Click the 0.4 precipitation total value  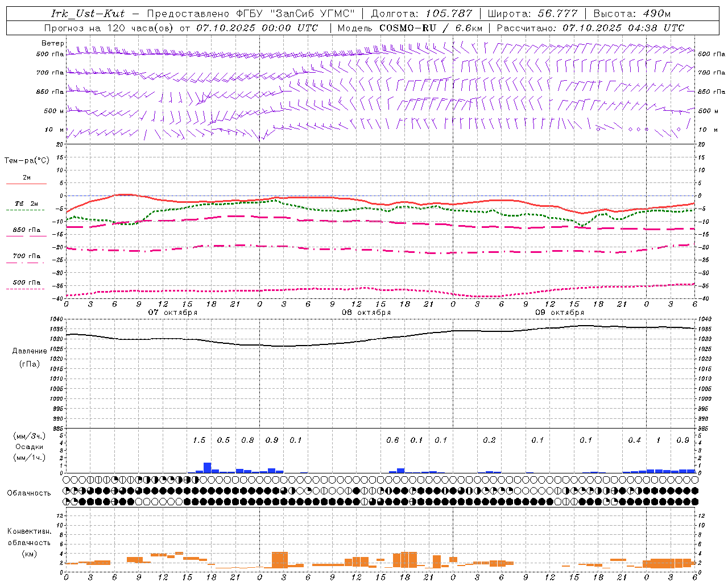[x=634, y=440]
